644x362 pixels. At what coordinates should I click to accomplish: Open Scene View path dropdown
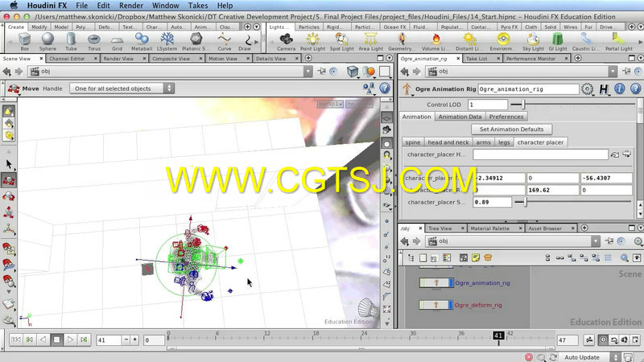308,72
